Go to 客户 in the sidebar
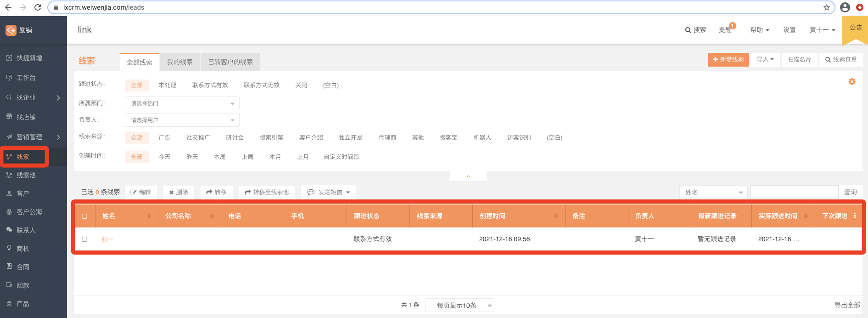Screen dimensions: 868x318 pos(23,193)
